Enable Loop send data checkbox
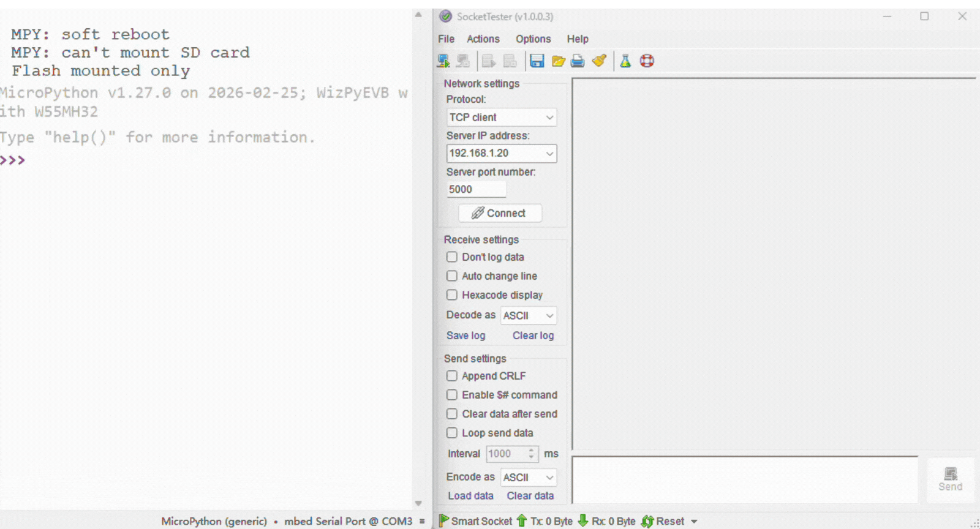The image size is (980, 529). pyautogui.click(x=452, y=433)
